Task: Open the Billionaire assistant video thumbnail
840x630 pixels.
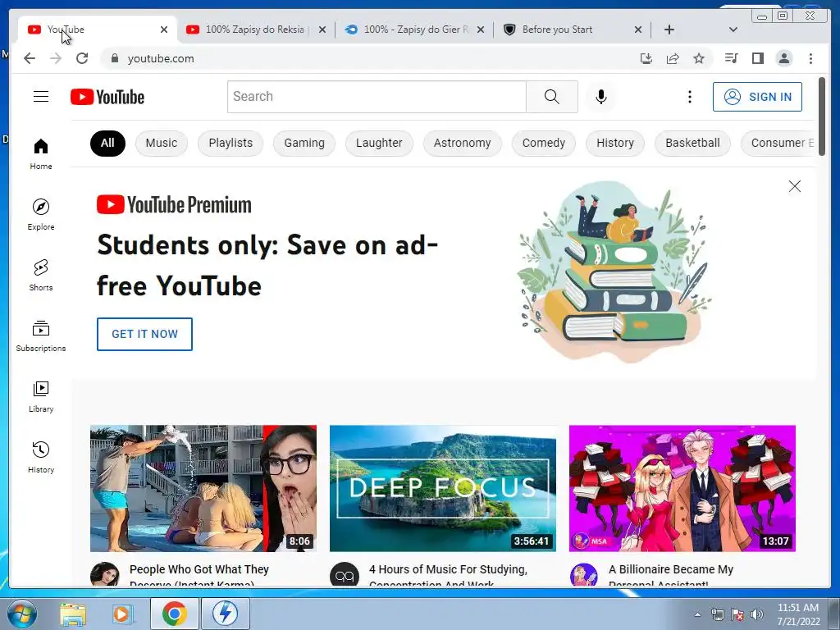Action: pyautogui.click(x=682, y=488)
